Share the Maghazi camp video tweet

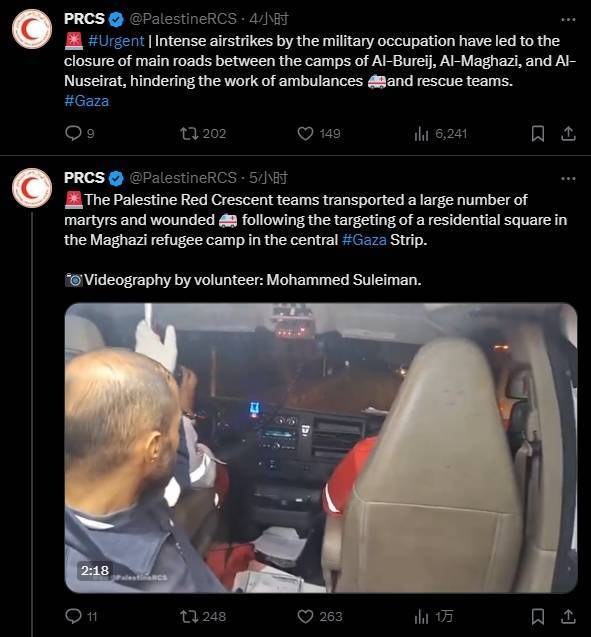point(568,617)
